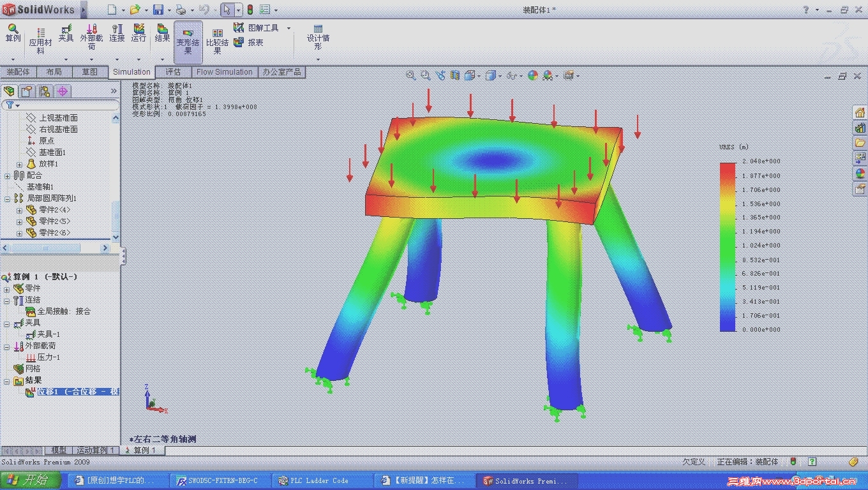This screenshot has width=868, height=490.
Task: Switch to the 模型 bottom tab
Action: (59, 450)
